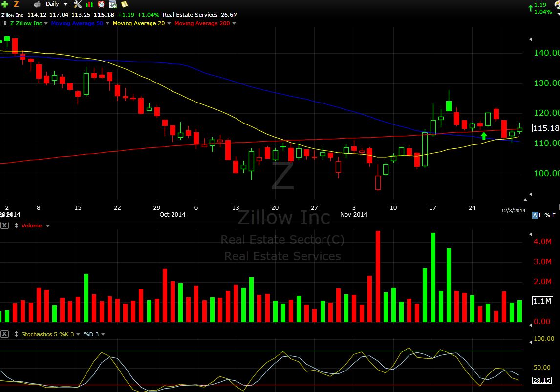Open the Daily timeframe dropdown
Screen dimensions: 560x392
(x=56, y=4)
